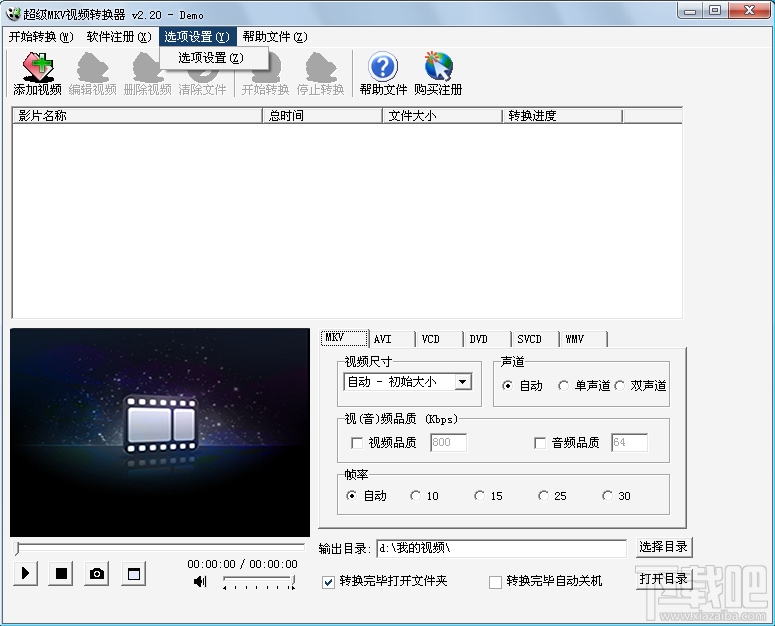Image resolution: width=775 pixels, height=626 pixels.
Task: Close the open 选项设置(Y) menu
Action: point(198,37)
